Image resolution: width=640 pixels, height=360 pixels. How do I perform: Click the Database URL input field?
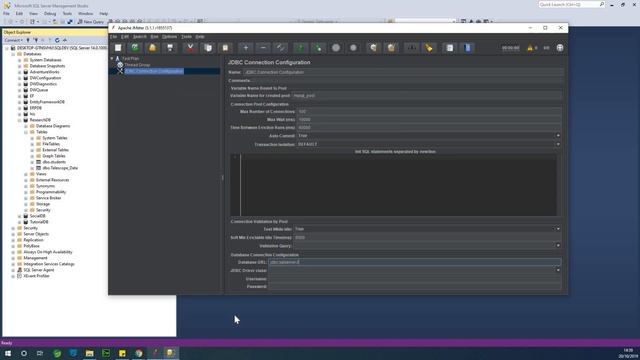(x=414, y=262)
